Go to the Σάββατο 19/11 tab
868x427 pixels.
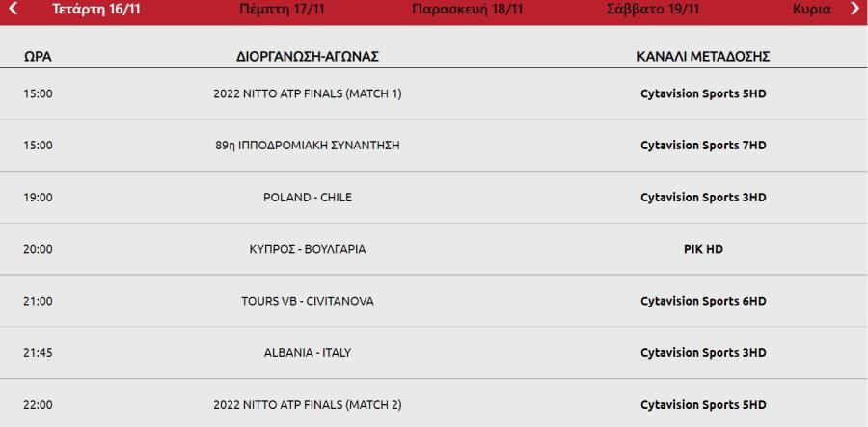(653, 10)
